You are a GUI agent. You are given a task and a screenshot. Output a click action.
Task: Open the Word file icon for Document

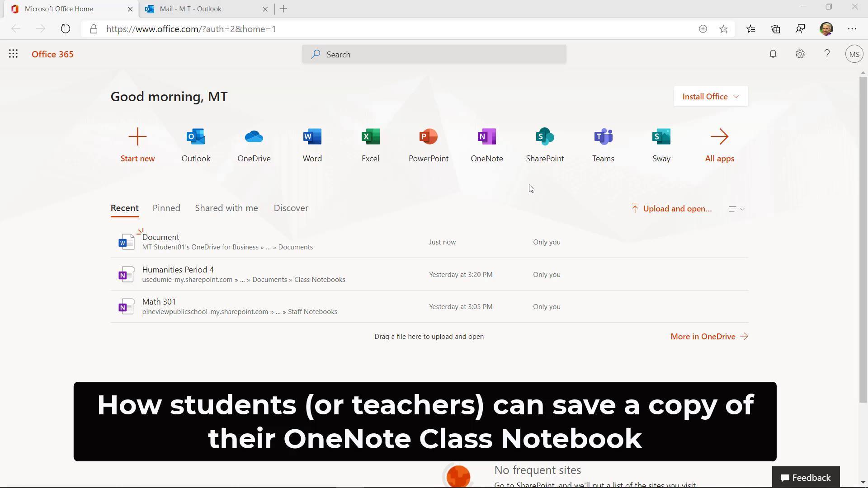point(126,242)
